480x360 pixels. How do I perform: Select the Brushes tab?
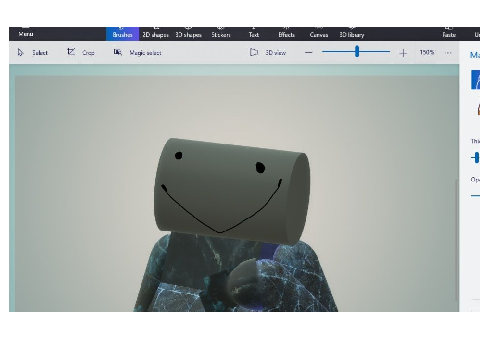[122, 34]
